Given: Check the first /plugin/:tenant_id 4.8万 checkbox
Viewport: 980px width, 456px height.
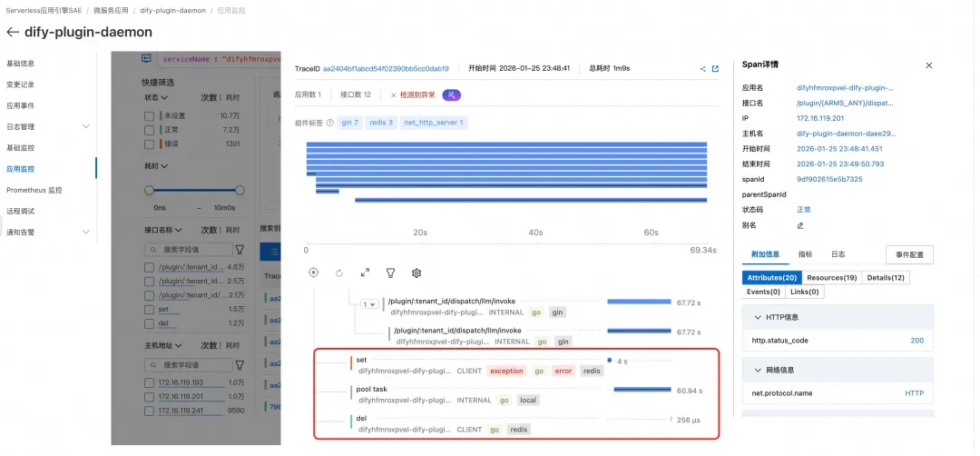Looking at the screenshot, I should pos(149,267).
